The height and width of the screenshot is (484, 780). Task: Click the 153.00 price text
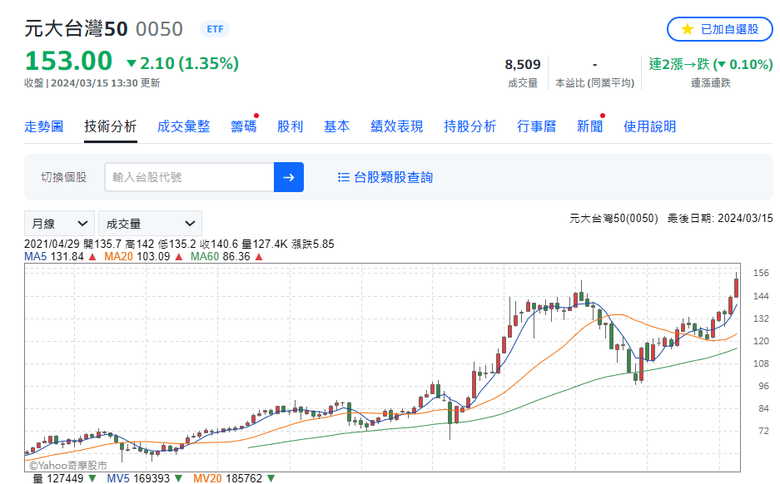coord(69,61)
